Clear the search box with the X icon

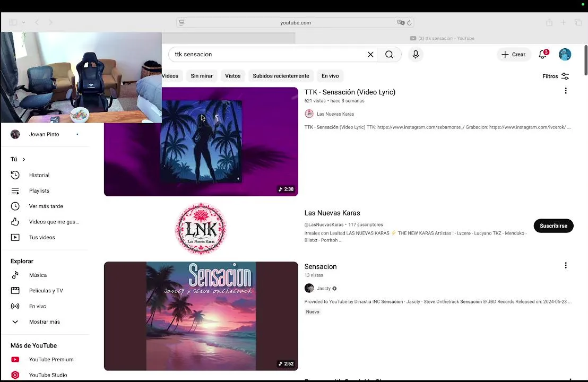tap(370, 54)
